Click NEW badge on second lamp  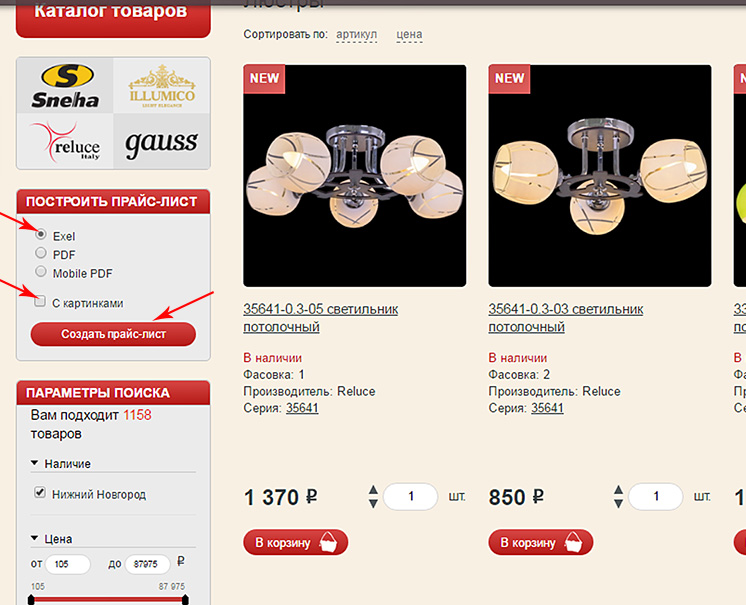point(509,78)
